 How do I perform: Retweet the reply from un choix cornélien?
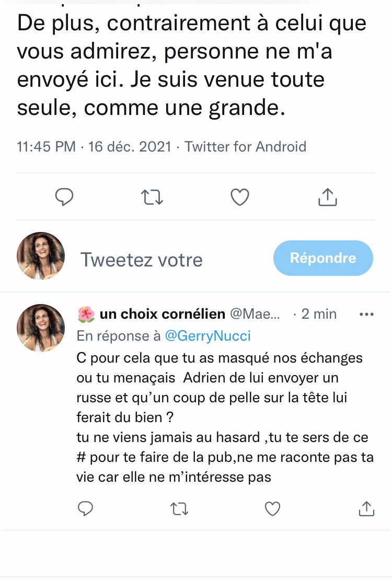[x=179, y=508]
